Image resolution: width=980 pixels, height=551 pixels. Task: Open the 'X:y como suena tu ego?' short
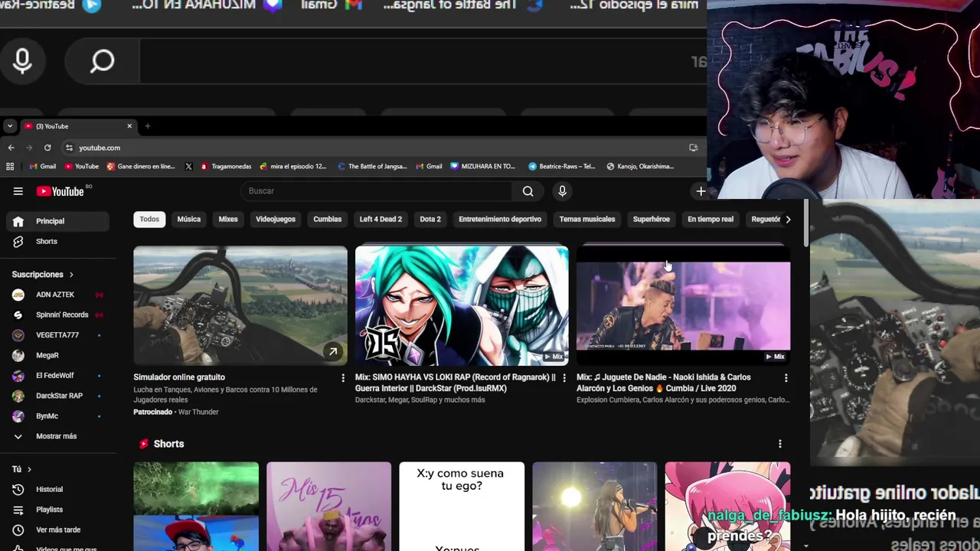click(462, 507)
